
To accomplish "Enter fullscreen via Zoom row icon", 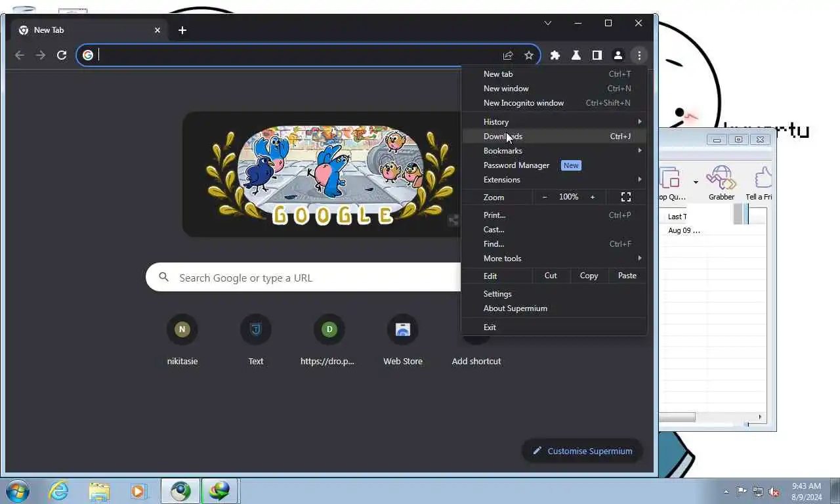I will [626, 197].
